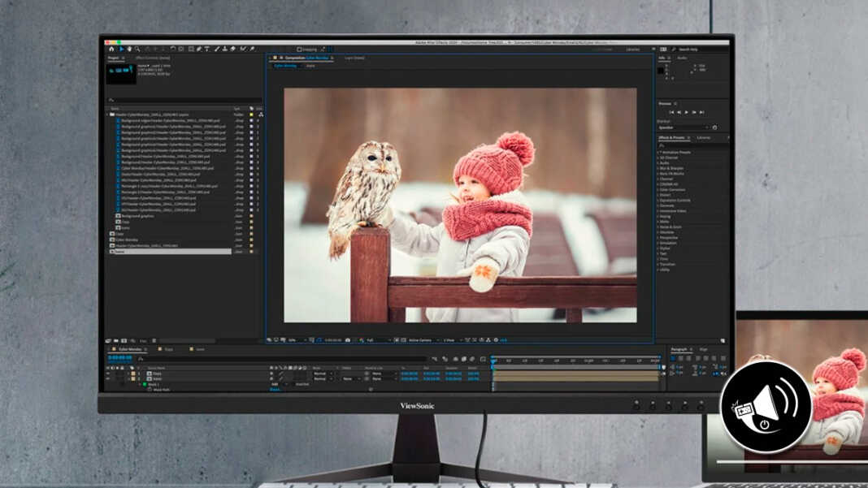Viewport: 868px width, 488px height.
Task: Toggle visibility of the Copy layer
Action: coord(108,373)
